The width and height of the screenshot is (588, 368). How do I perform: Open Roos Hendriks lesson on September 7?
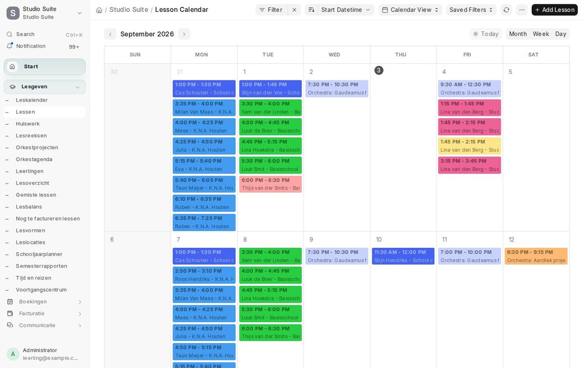point(204,275)
